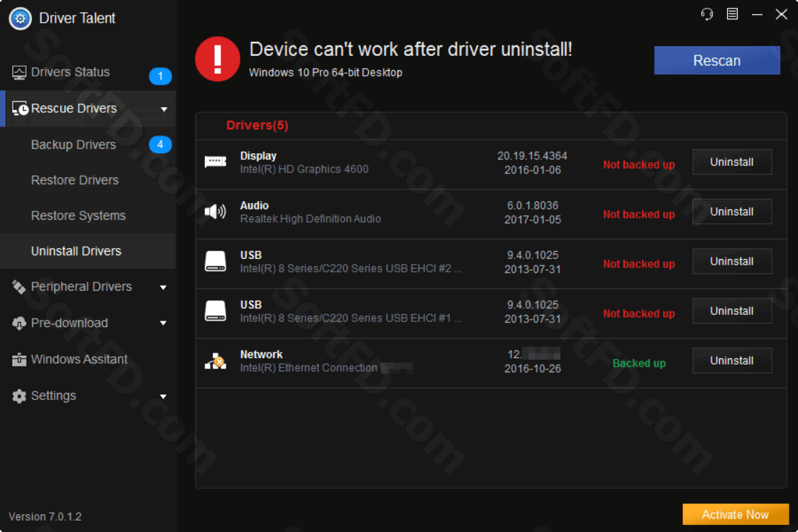Screen dimensions: 798x532
Task: Open the support headset icon
Action: coord(707,13)
